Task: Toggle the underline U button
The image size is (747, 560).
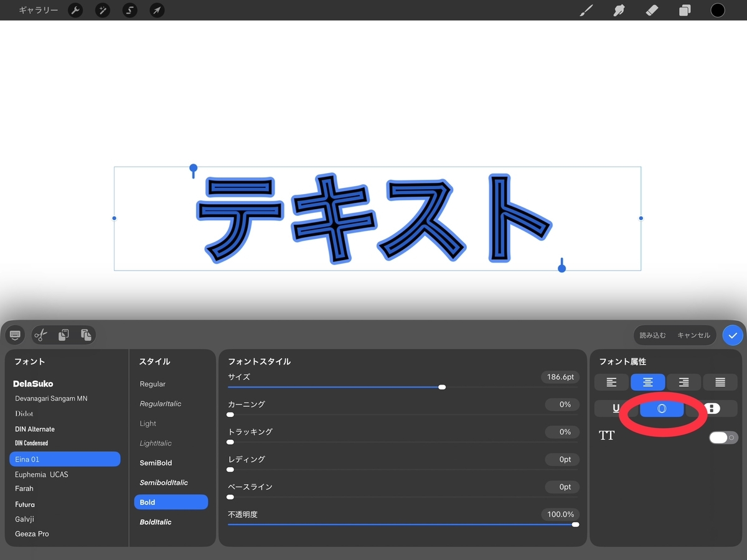Action: [x=616, y=408]
